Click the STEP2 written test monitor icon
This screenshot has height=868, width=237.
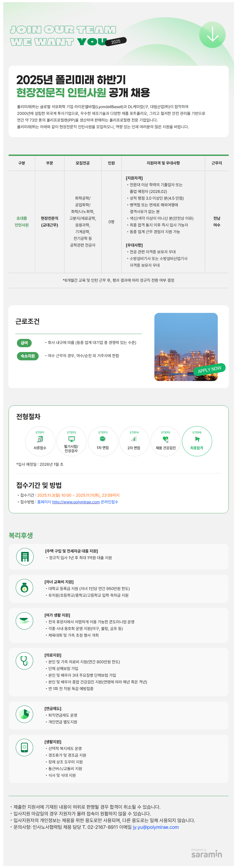click(x=71, y=439)
